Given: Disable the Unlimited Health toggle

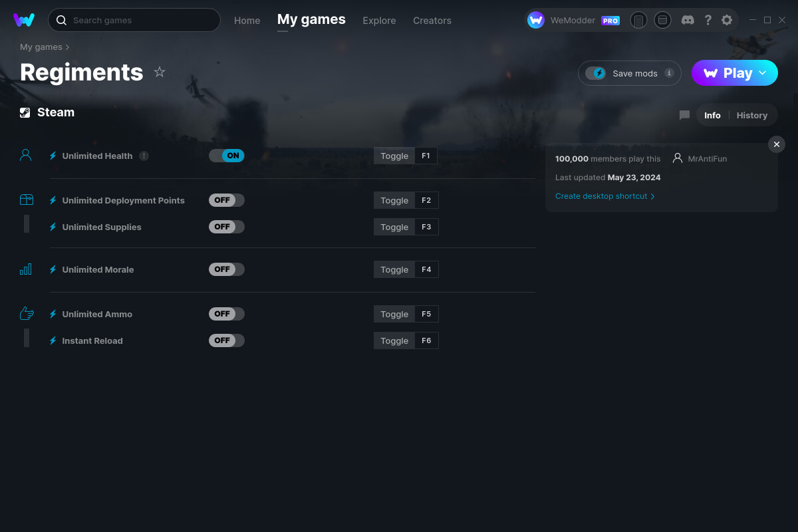Looking at the screenshot, I should (226, 155).
